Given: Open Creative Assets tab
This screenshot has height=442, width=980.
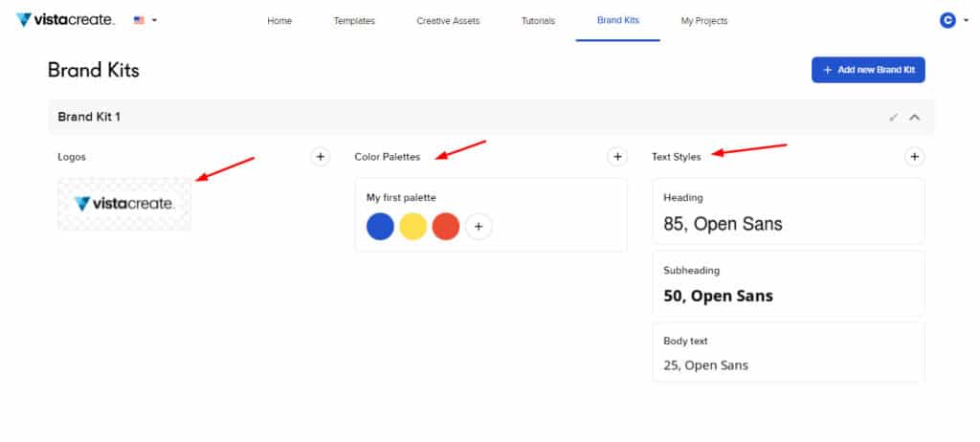Looking at the screenshot, I should point(448,21).
